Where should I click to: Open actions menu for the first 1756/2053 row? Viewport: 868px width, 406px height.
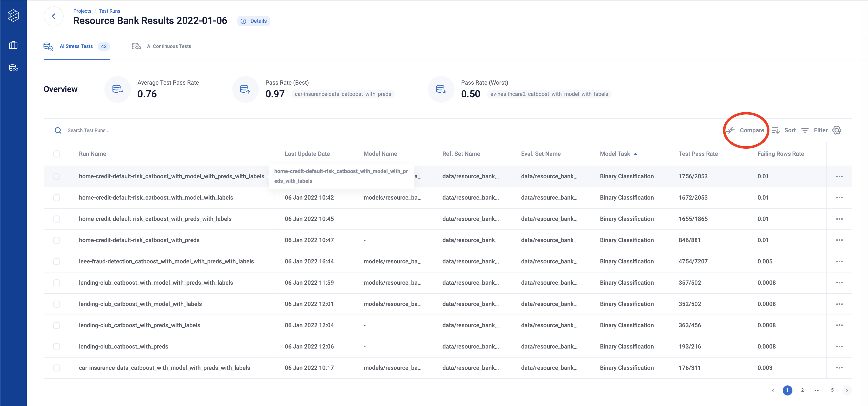pyautogui.click(x=839, y=177)
